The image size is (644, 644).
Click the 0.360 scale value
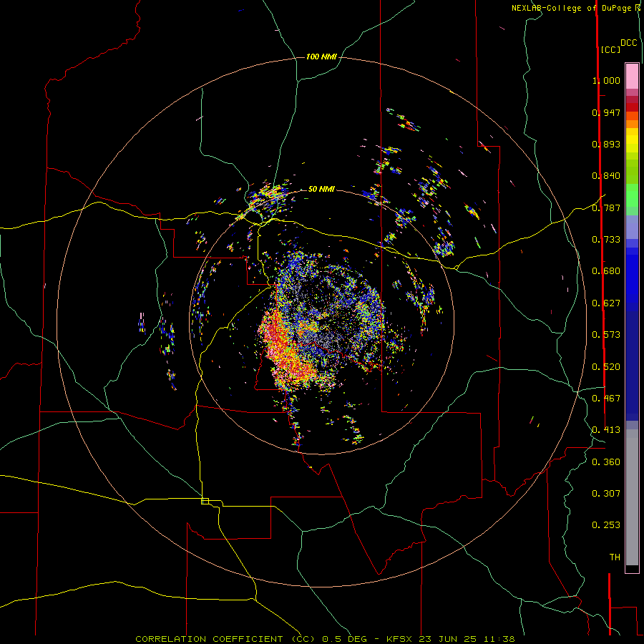pos(606,462)
